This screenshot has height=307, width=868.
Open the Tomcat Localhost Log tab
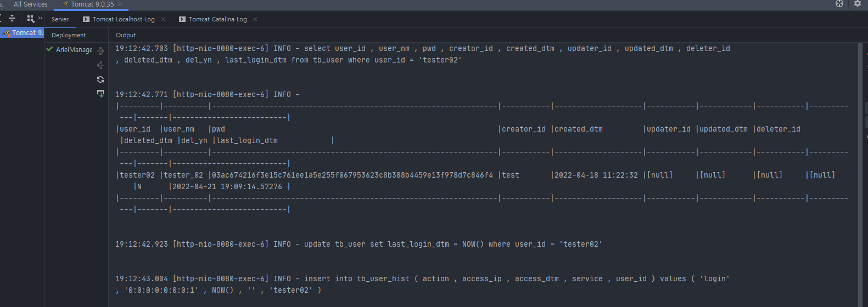coord(124,19)
